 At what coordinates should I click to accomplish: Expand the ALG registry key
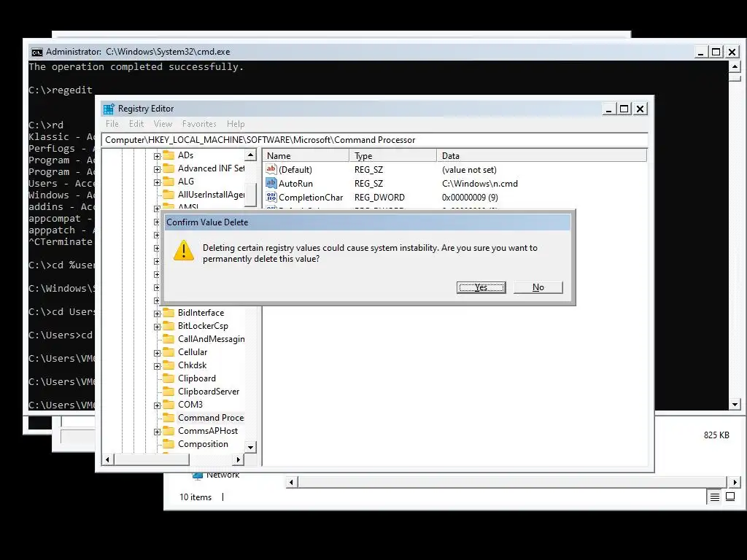(x=157, y=182)
